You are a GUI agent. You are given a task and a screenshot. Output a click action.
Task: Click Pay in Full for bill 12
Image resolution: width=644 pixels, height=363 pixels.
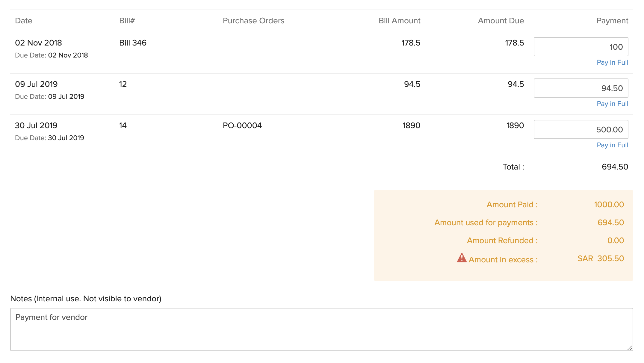[612, 104]
